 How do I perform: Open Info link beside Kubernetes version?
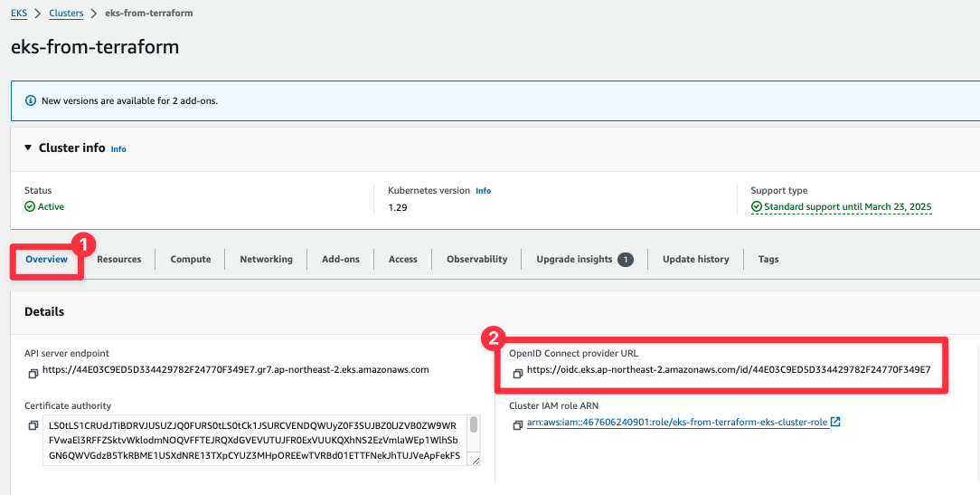point(483,191)
